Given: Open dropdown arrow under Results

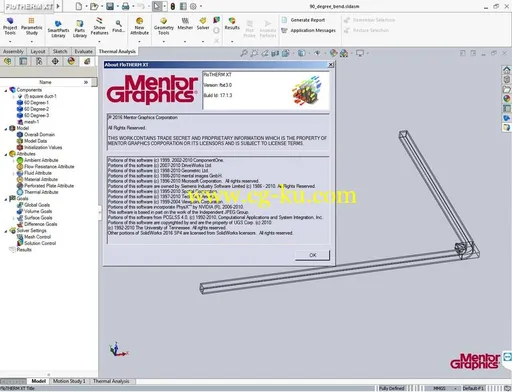Looking at the screenshot, I should [232, 41].
